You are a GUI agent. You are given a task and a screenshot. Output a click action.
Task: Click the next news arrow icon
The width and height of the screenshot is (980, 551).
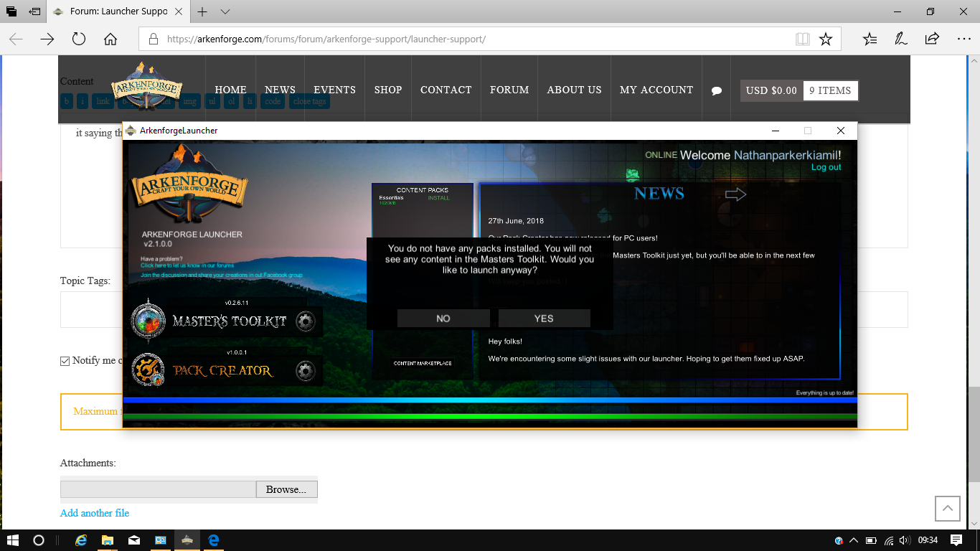tap(735, 194)
